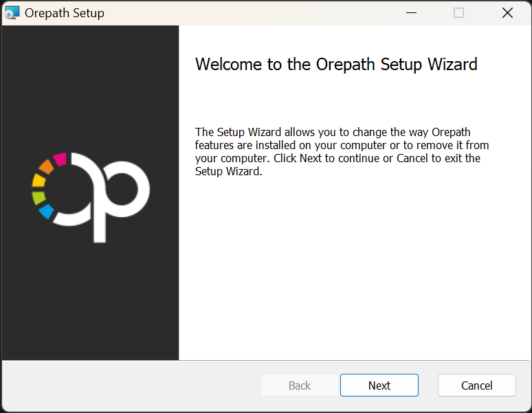
Task: Click the installer icon in the title bar
Action: click(12, 12)
